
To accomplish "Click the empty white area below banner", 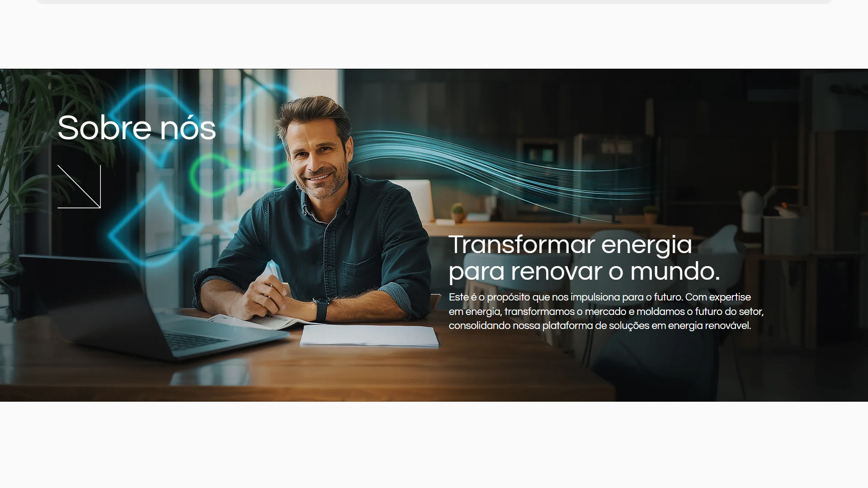I will pyautogui.click(x=434, y=445).
